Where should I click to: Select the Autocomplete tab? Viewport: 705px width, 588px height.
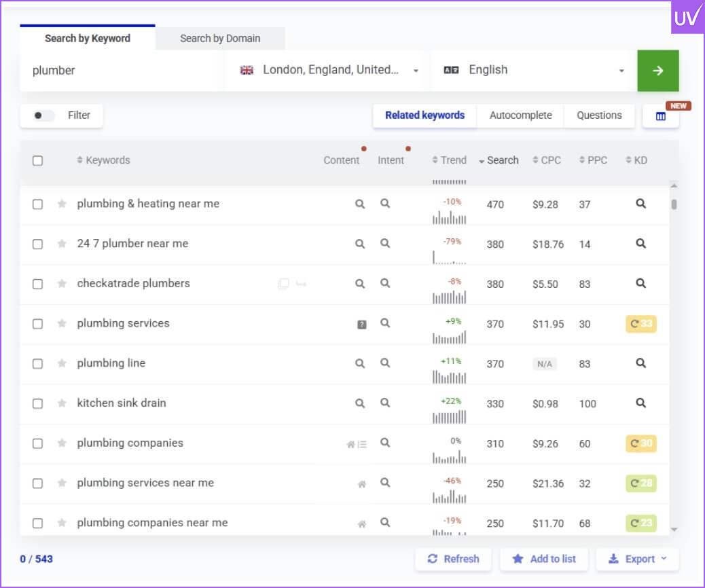point(520,115)
